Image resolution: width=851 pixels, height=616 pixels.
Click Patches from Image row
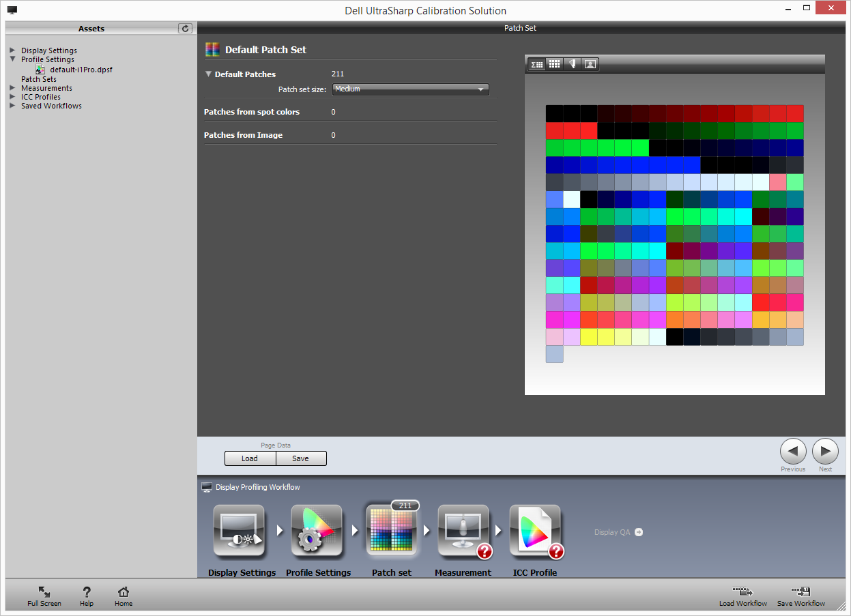[x=350, y=135]
